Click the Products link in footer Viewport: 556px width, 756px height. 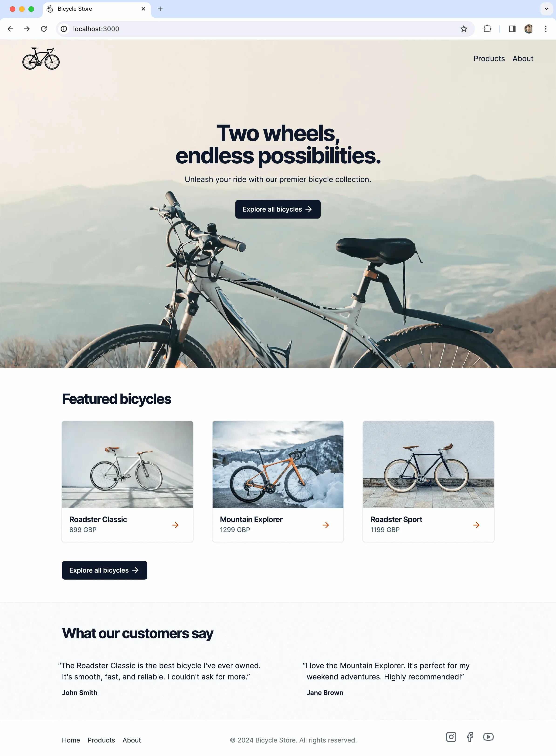pyautogui.click(x=101, y=739)
